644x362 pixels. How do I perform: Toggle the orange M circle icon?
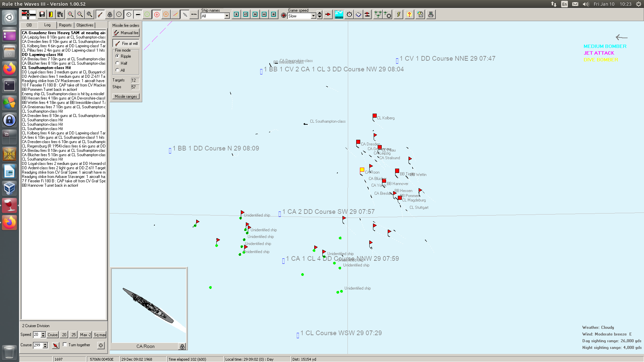coord(166,14)
